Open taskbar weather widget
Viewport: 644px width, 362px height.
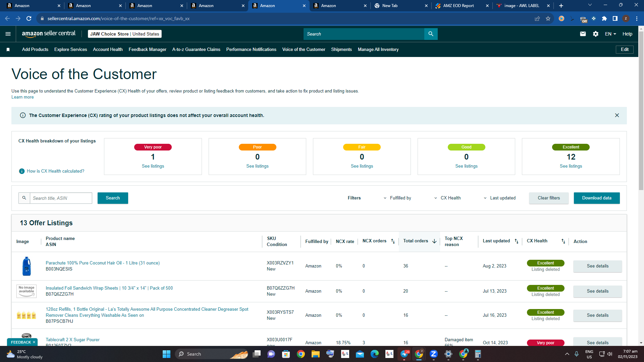pyautogui.click(x=25, y=354)
